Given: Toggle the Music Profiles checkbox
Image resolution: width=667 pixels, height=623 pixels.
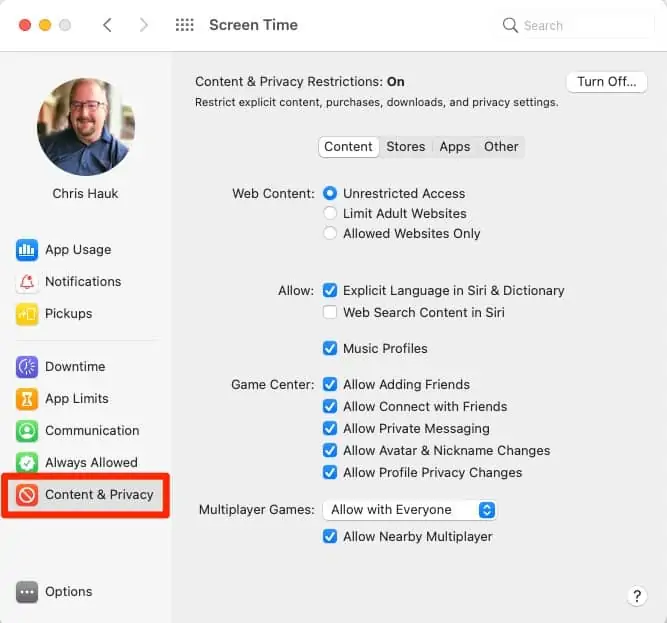Looking at the screenshot, I should [x=330, y=348].
